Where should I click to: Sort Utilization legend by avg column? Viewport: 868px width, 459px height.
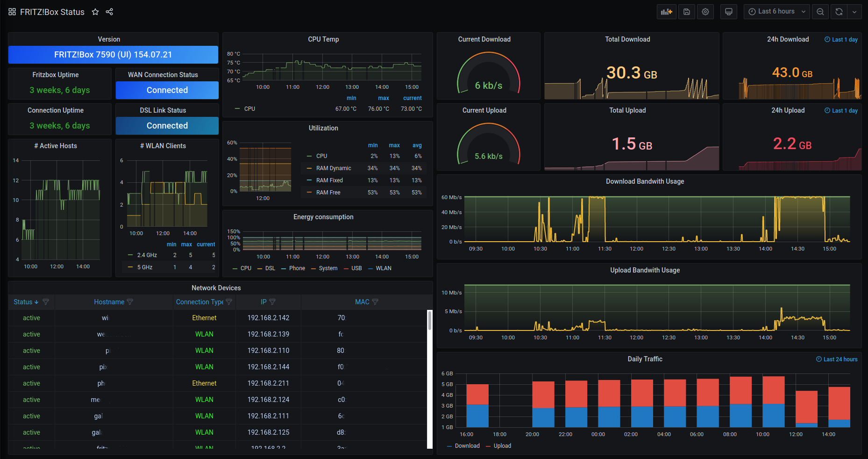417,145
